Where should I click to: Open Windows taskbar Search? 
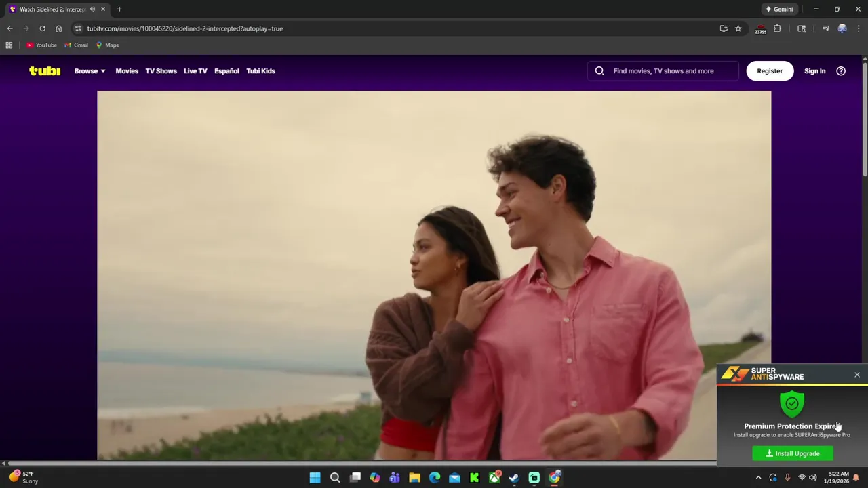[335, 478]
